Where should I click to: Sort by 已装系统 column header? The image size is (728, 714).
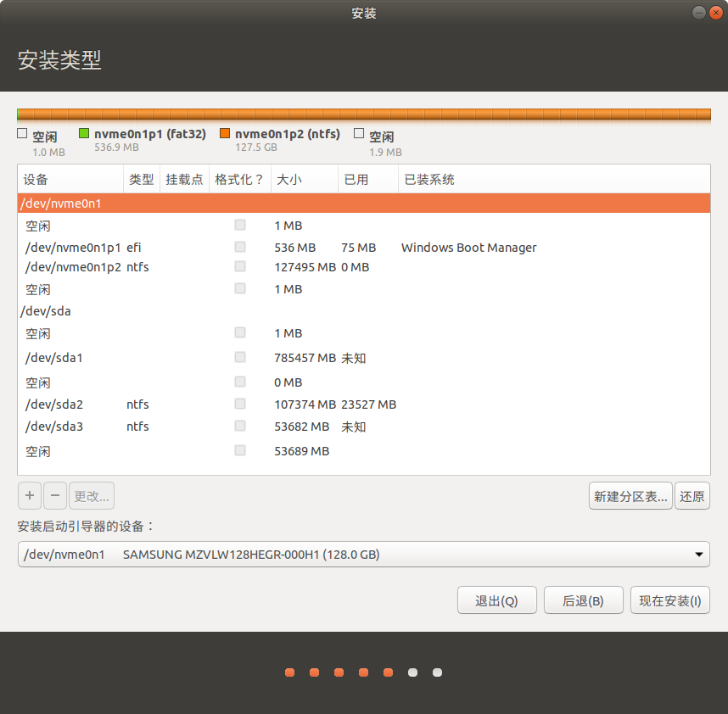click(554, 179)
